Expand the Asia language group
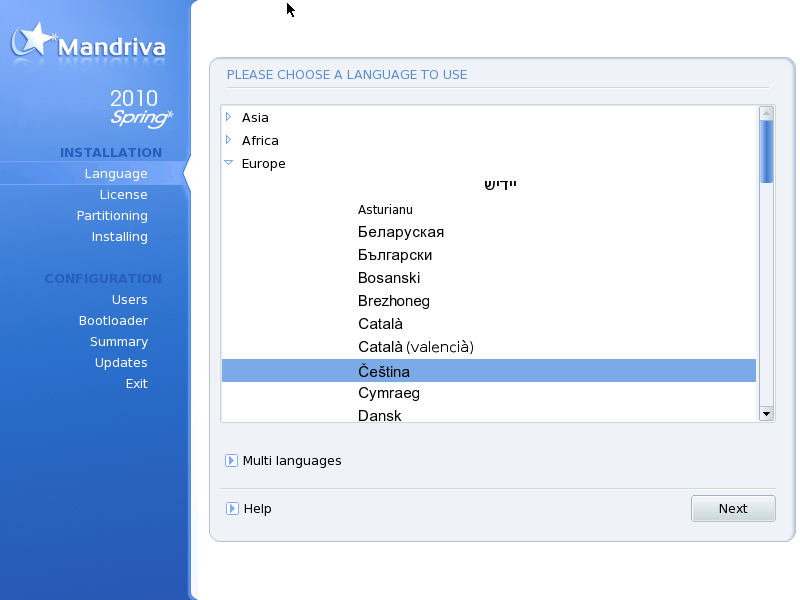 tap(229, 117)
